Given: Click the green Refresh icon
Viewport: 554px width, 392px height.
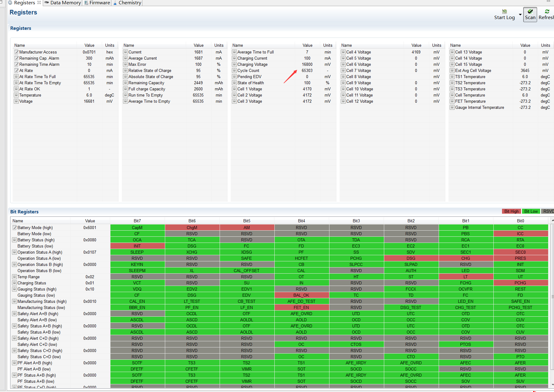Looking at the screenshot, I should point(547,11).
